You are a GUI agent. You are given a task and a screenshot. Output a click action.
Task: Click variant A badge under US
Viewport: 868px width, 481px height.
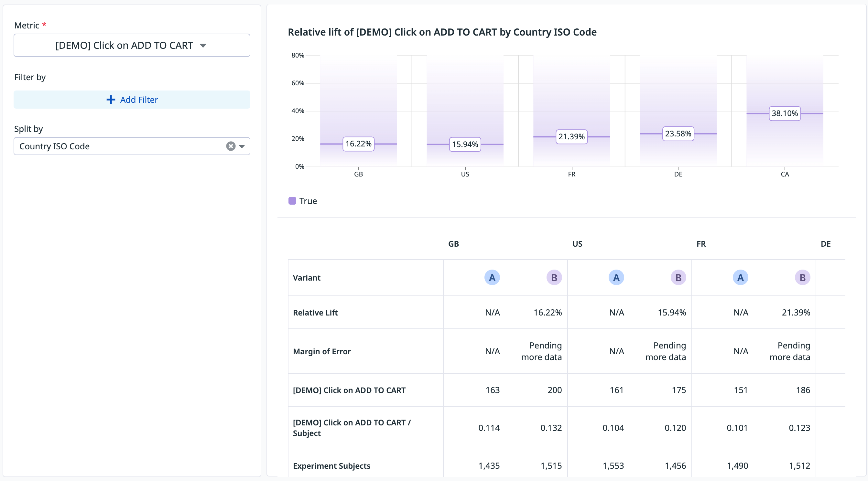[x=616, y=278]
